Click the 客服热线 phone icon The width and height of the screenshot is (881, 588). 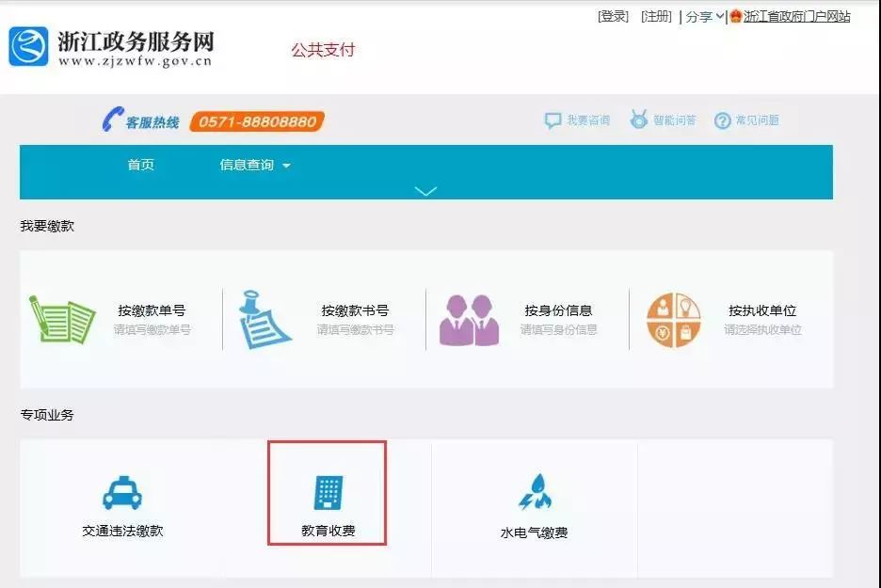pos(113,120)
